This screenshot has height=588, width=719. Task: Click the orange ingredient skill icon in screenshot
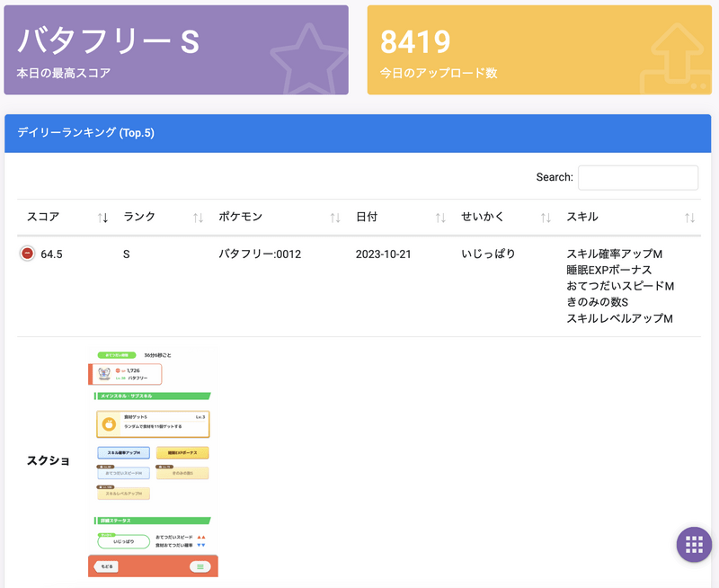point(109,423)
